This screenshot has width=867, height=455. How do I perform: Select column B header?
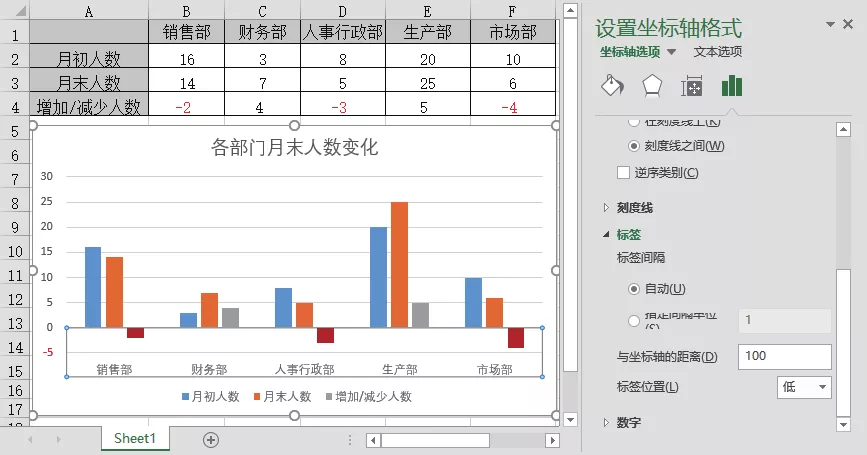pos(186,11)
